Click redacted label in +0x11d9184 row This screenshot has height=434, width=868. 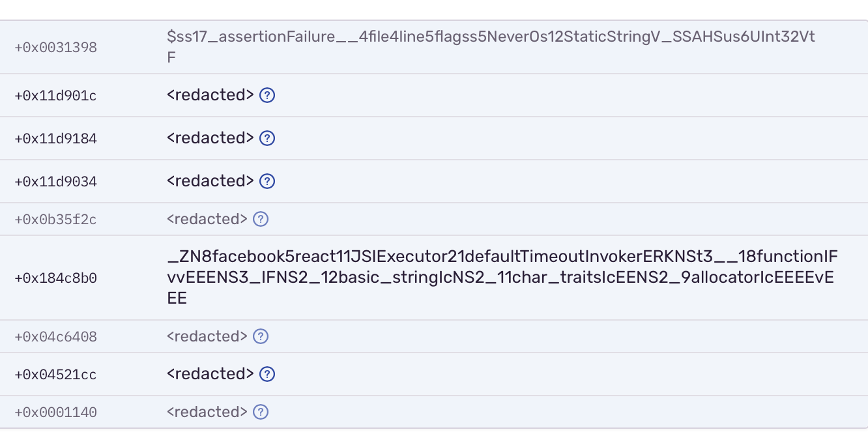(x=210, y=138)
